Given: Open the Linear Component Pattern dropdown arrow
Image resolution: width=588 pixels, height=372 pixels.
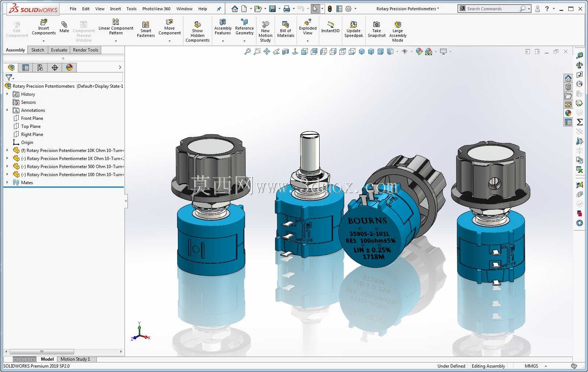Looking at the screenshot, I should coord(116,41).
